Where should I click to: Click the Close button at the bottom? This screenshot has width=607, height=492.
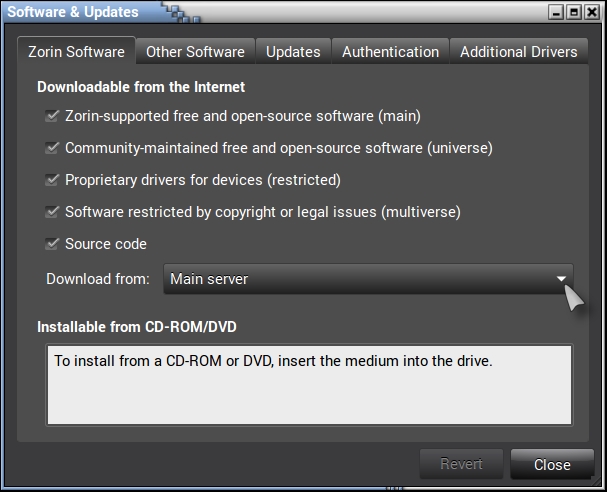(x=552, y=464)
